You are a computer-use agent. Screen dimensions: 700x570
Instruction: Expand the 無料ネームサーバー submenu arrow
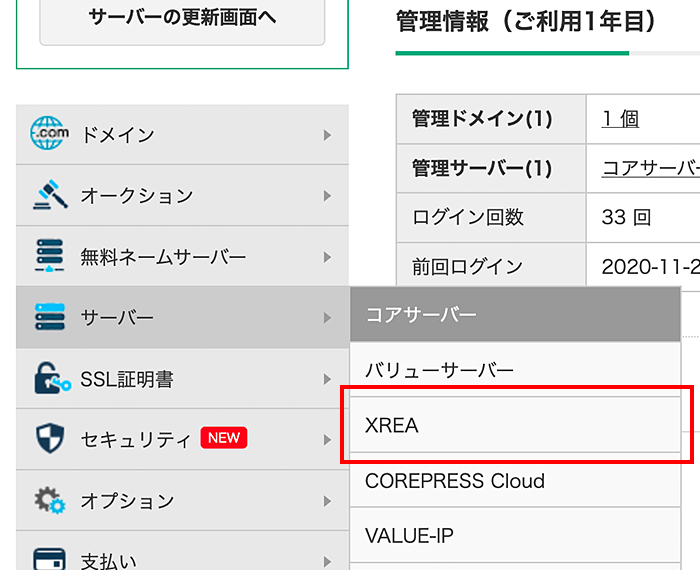click(327, 257)
